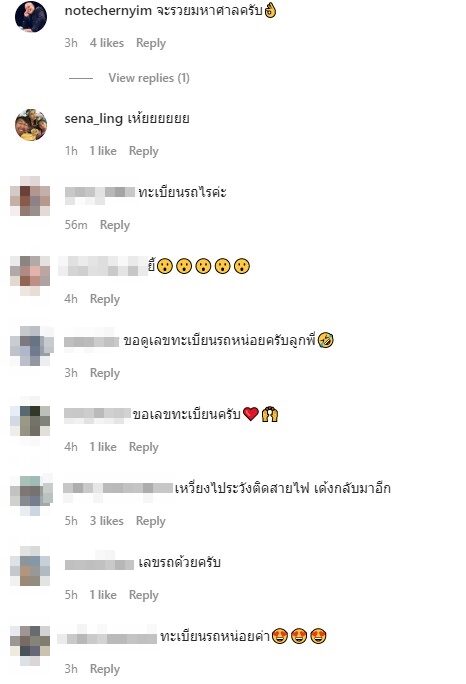
Task: Click the sena_ling username
Action: [93, 119]
